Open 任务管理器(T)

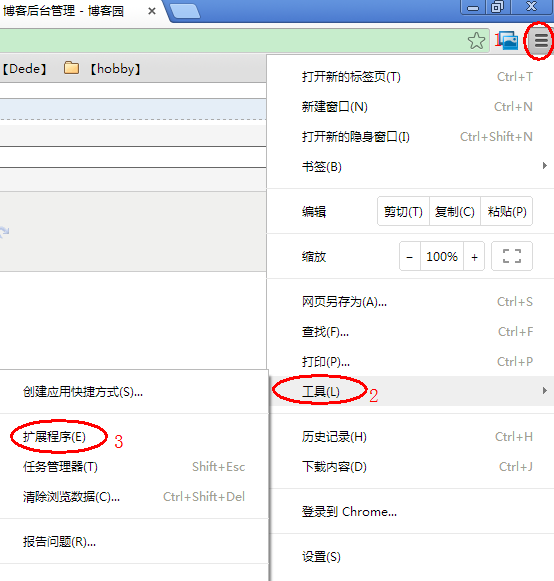pos(133,467)
